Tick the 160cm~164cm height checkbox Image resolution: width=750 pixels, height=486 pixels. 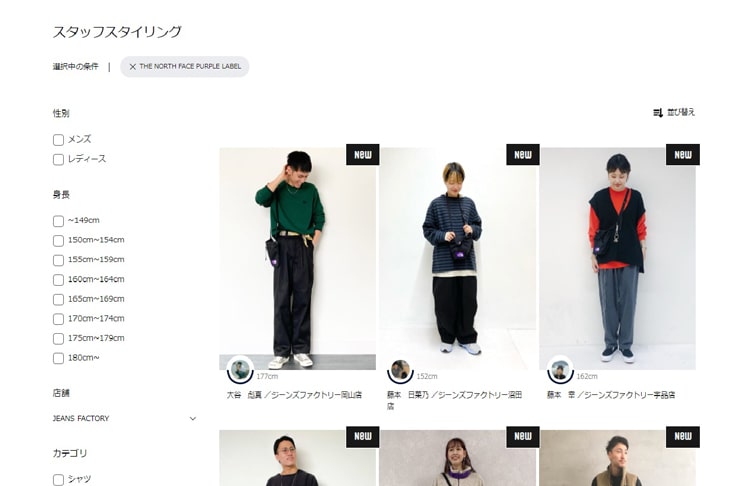(58, 280)
